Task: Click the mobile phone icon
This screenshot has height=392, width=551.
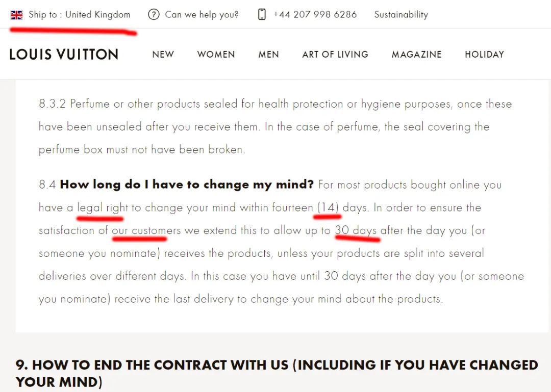Action: click(262, 14)
